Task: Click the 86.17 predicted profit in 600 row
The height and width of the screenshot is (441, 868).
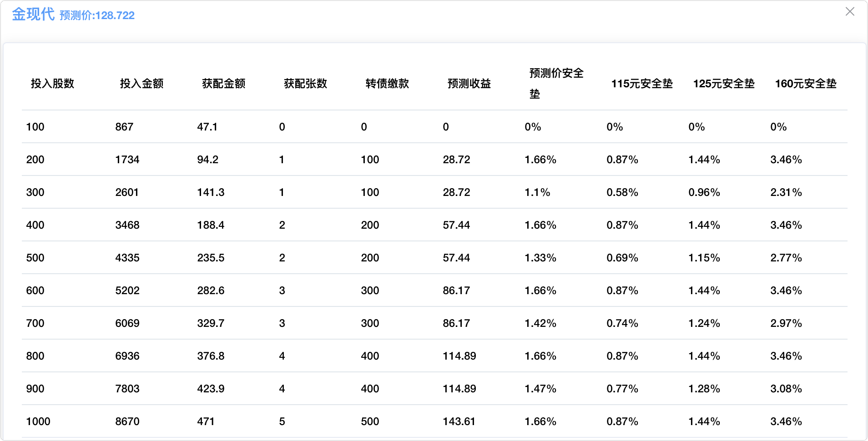Action: point(456,291)
